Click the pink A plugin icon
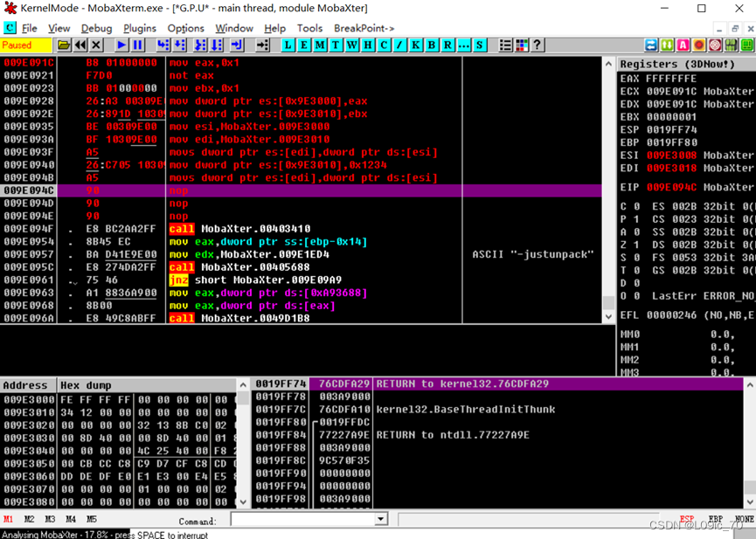 683,45
